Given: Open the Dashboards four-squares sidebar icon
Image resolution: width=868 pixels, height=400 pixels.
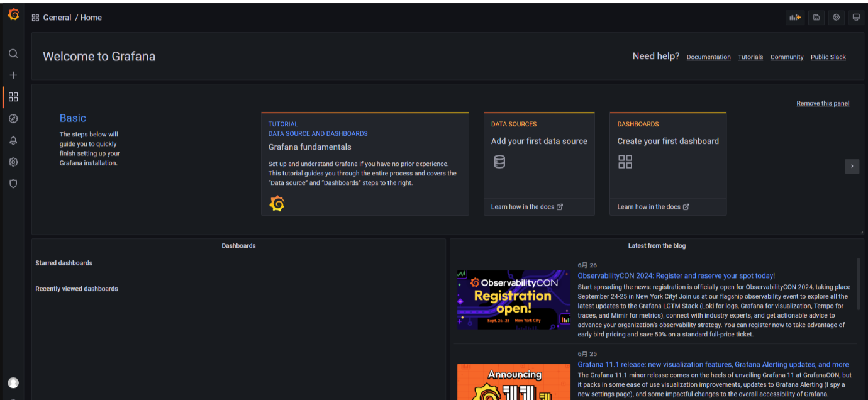Looking at the screenshot, I should (13, 97).
